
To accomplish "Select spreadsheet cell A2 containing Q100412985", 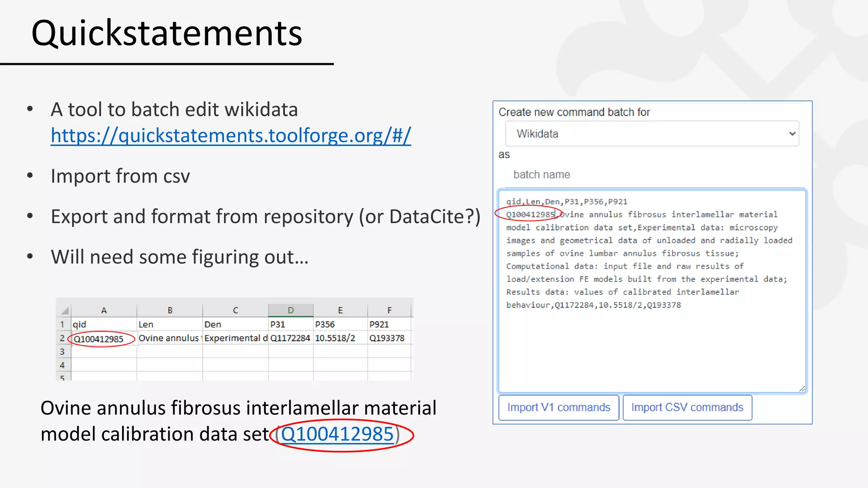I will pyautogui.click(x=104, y=338).
